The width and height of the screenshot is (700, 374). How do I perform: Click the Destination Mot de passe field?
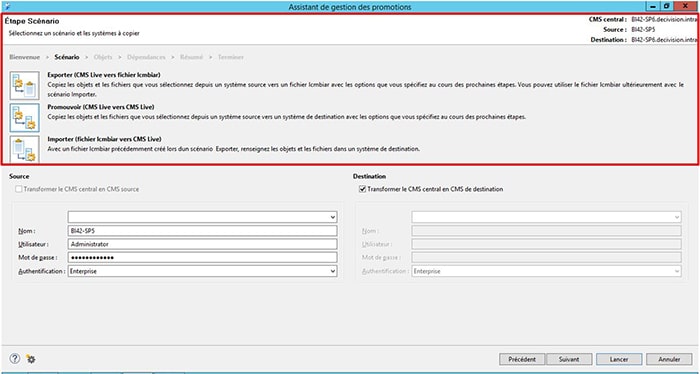tap(546, 258)
